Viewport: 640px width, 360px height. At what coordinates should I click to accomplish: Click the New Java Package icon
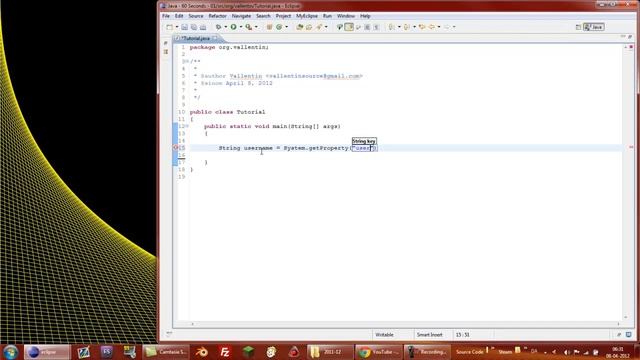269,27
